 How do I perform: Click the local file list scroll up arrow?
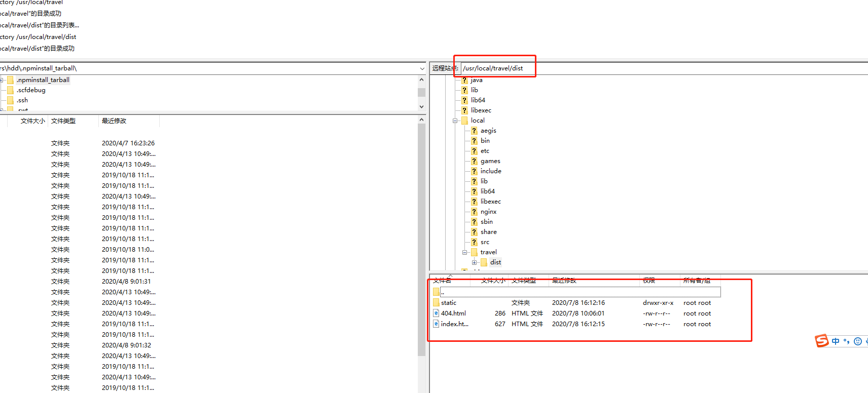421,120
